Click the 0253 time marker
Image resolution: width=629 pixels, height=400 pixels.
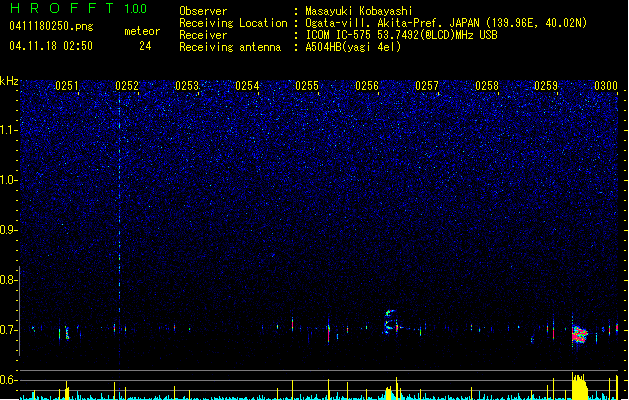187,86
